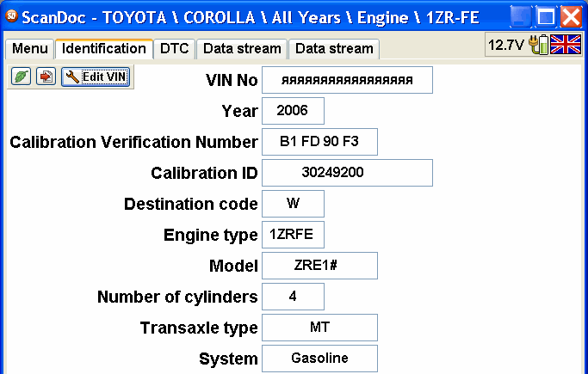Click Destination code value W
This screenshot has width=588, height=374.
(x=293, y=204)
